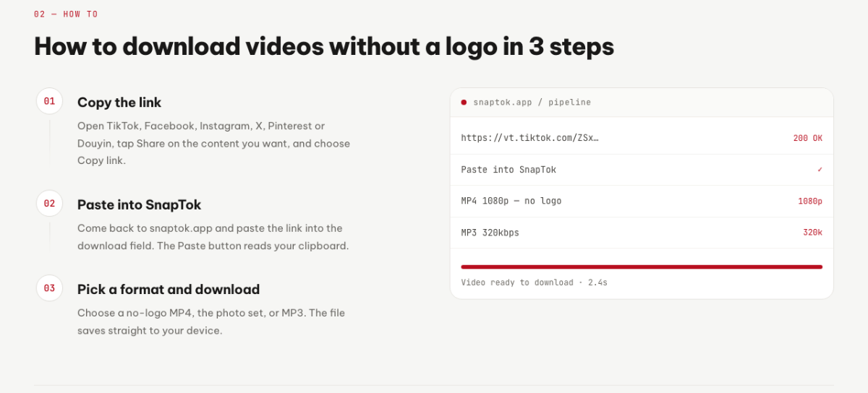Click the "MP3 320kbps" row
The image size is (868, 393).
point(642,233)
